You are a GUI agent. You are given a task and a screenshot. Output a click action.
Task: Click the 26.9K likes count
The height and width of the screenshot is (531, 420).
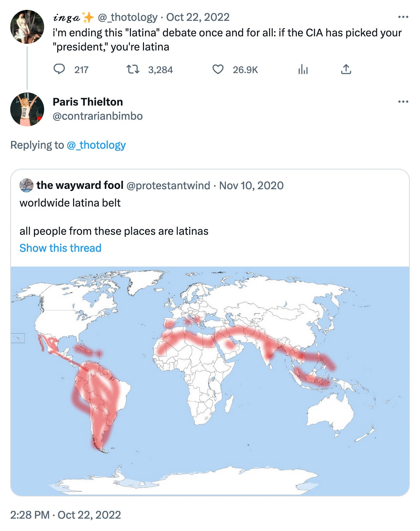(x=245, y=70)
